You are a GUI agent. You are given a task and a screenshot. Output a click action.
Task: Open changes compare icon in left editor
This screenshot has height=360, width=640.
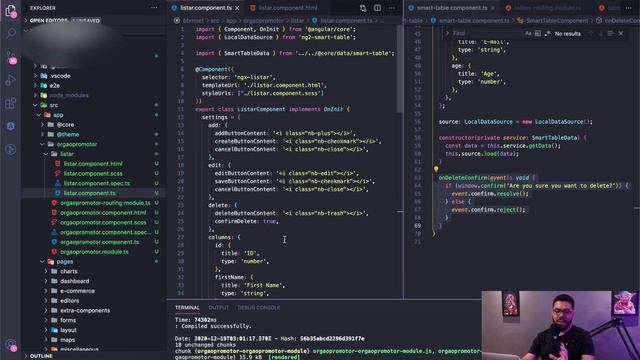[x=363, y=8]
